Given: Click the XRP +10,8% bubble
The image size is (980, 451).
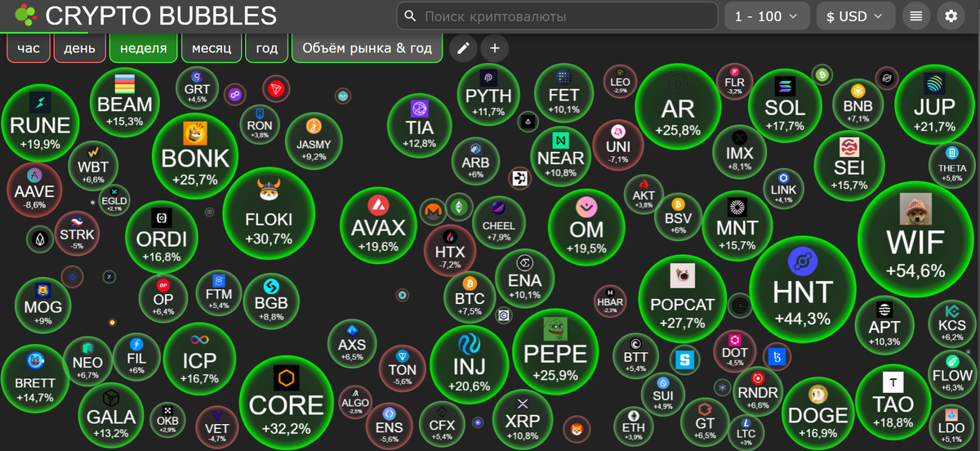Looking at the screenshot, I should pyautogui.click(x=523, y=419).
